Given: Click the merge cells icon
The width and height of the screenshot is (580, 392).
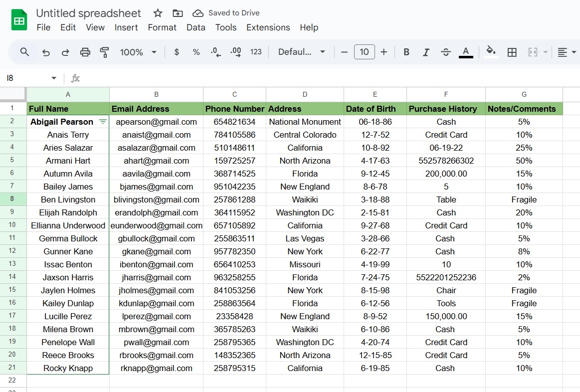Looking at the screenshot, I should click(533, 52).
